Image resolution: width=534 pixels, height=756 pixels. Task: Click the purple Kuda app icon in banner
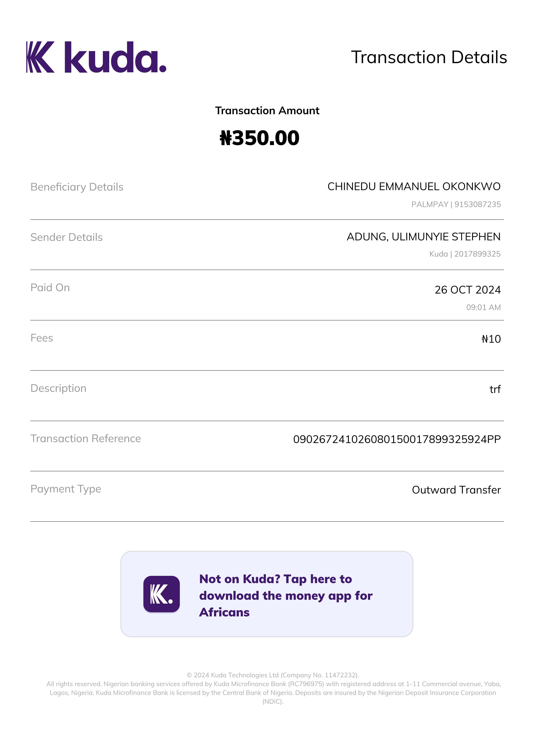161,594
